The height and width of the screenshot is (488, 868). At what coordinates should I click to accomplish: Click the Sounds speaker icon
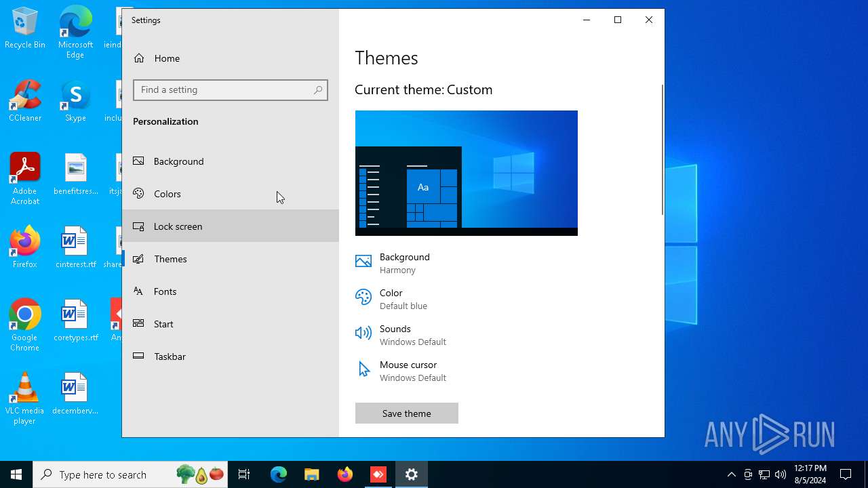(x=363, y=333)
